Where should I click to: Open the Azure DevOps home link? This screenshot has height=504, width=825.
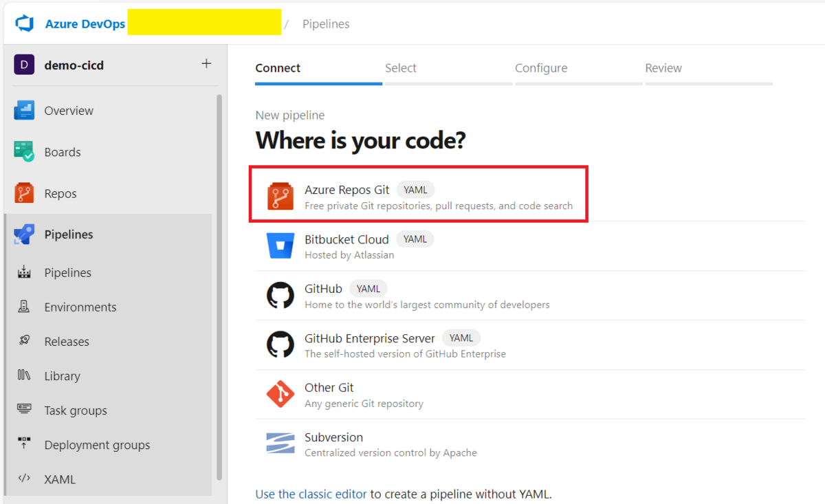coord(85,24)
